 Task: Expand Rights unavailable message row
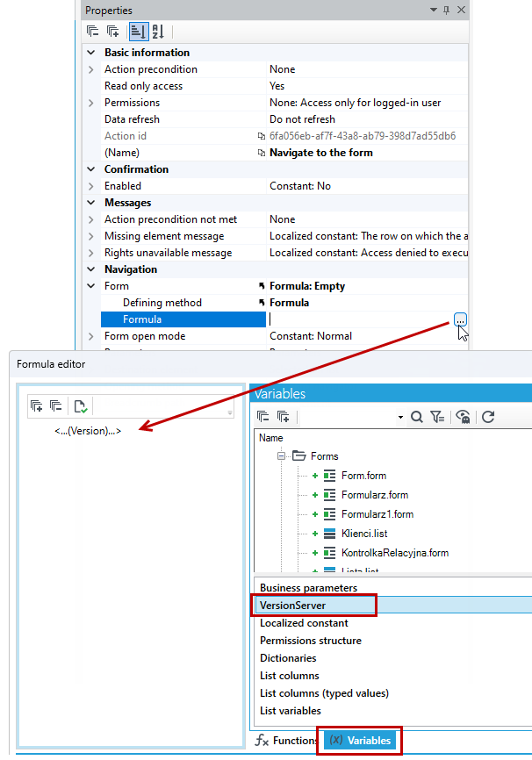pos(91,253)
